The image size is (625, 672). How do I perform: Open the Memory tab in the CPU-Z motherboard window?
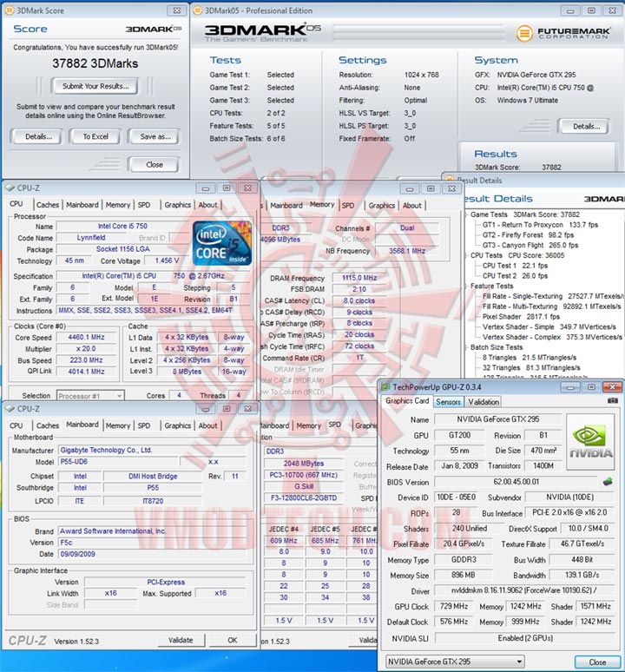tap(117, 425)
